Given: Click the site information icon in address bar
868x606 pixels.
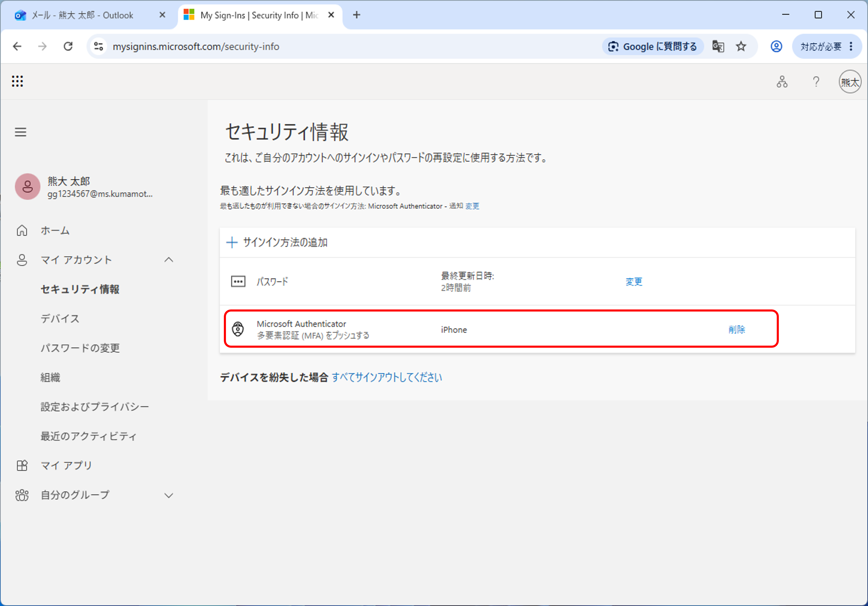Looking at the screenshot, I should [99, 47].
